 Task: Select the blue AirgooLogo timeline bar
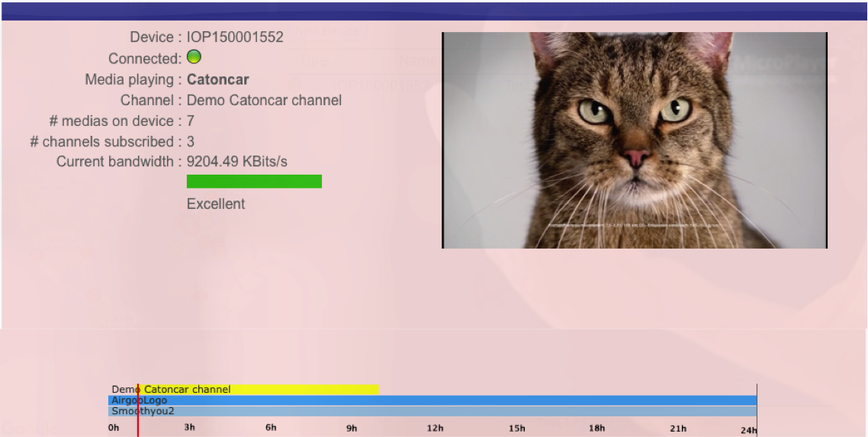[432, 400]
